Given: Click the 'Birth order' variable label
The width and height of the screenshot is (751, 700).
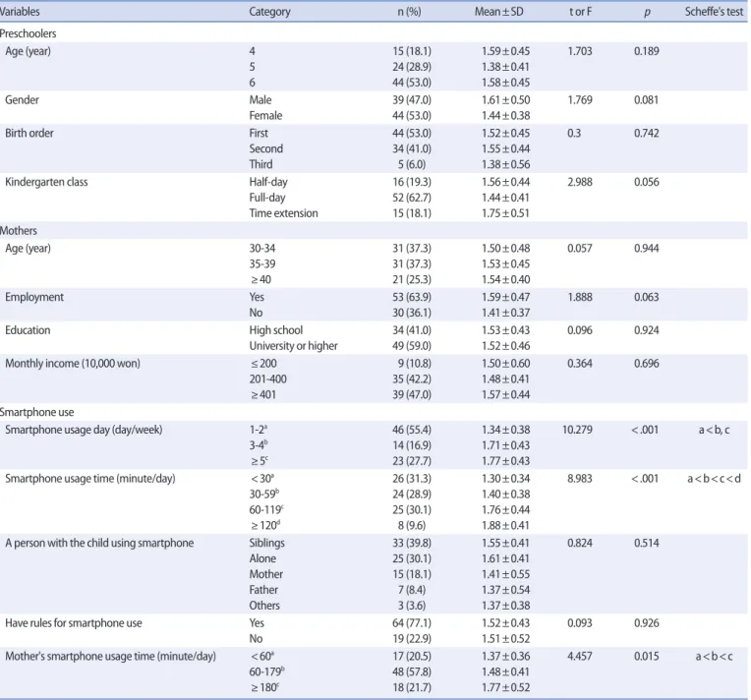Looking at the screenshot, I should 29,133.
